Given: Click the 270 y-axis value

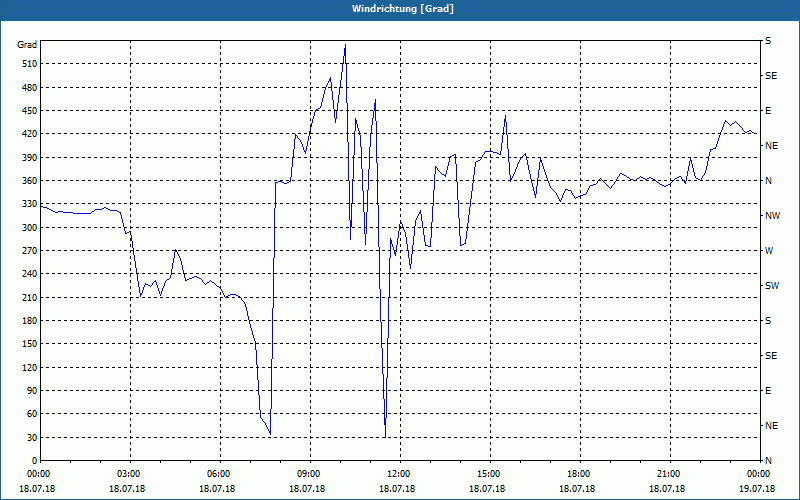Looking at the screenshot, I should (x=30, y=251).
